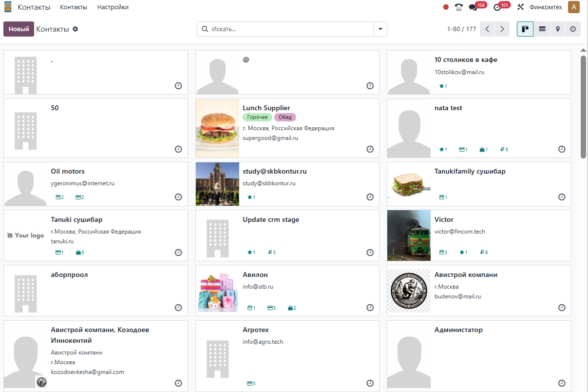The height and width of the screenshot is (392, 588).
Task: Open the Контакты menu item
Action: [74, 7]
